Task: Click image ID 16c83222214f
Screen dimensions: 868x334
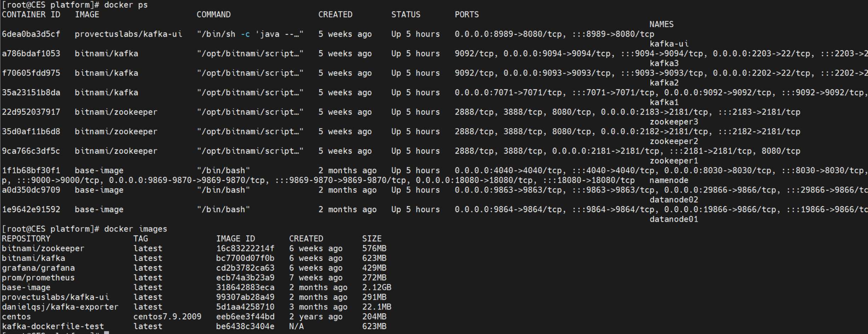Action: click(245, 248)
